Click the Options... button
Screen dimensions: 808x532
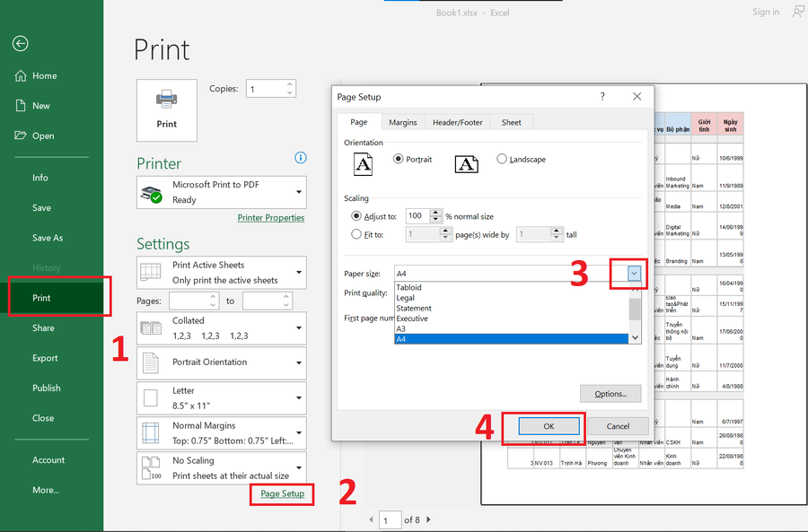coord(610,394)
